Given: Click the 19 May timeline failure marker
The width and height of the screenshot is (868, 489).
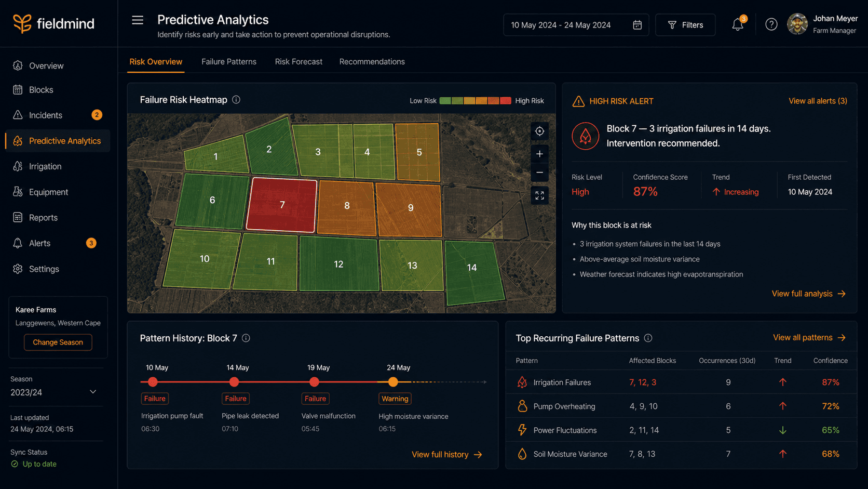Looking at the screenshot, I should [x=315, y=382].
